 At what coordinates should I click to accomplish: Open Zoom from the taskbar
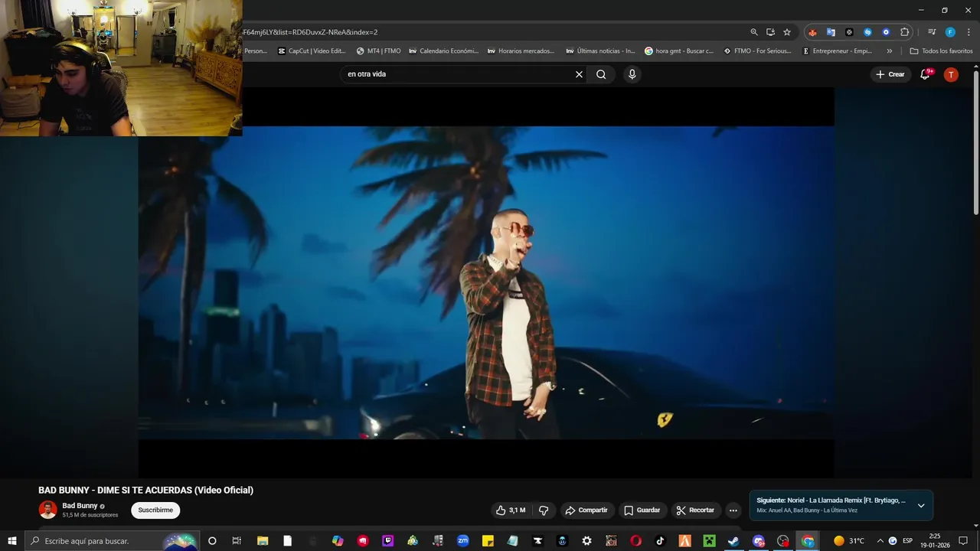pos(462,541)
